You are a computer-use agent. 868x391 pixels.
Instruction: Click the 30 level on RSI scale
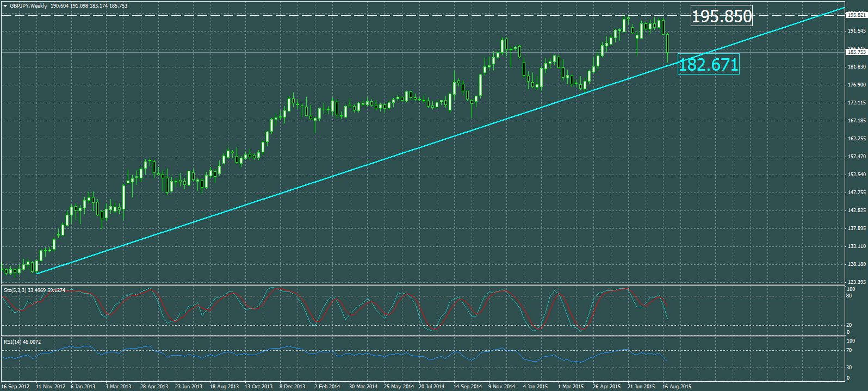[849, 368]
